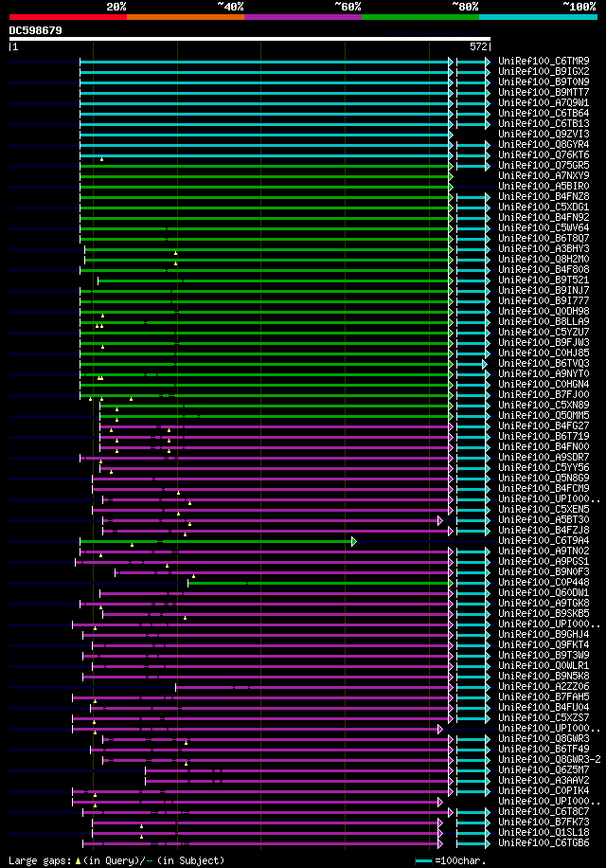Image resolution: width=606 pixels, height=868 pixels.
Task: Click the UniRef100_C6TGB6 label
Action: coord(544,843)
